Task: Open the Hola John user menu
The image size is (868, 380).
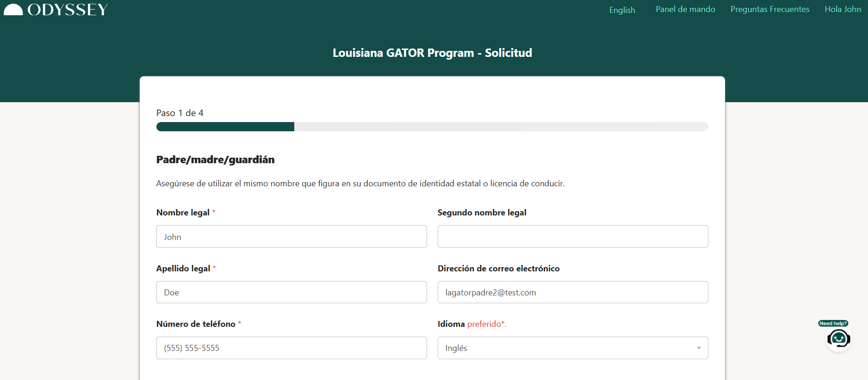Action: coord(843,9)
